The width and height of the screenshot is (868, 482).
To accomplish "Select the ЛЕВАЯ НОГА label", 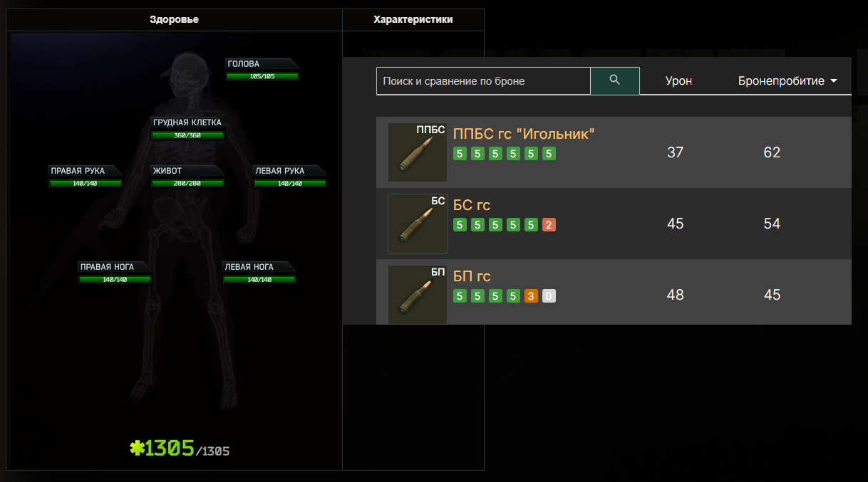I will click(x=249, y=267).
